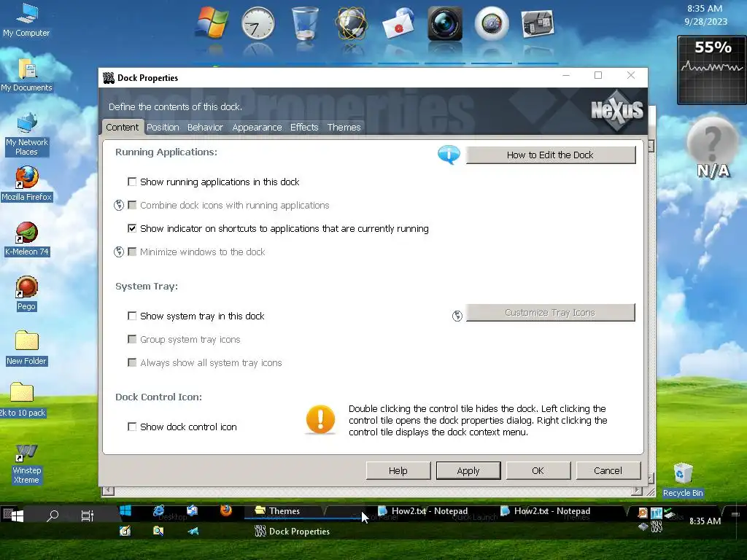The width and height of the screenshot is (747, 560).
Task: Click the glass recycle bin dock icon
Action: click(x=305, y=23)
